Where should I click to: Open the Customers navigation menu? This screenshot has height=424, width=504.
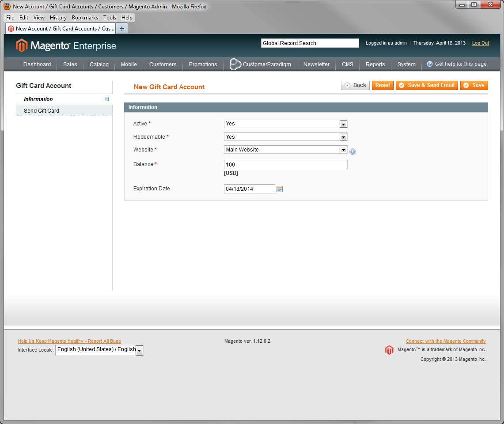pyautogui.click(x=163, y=64)
